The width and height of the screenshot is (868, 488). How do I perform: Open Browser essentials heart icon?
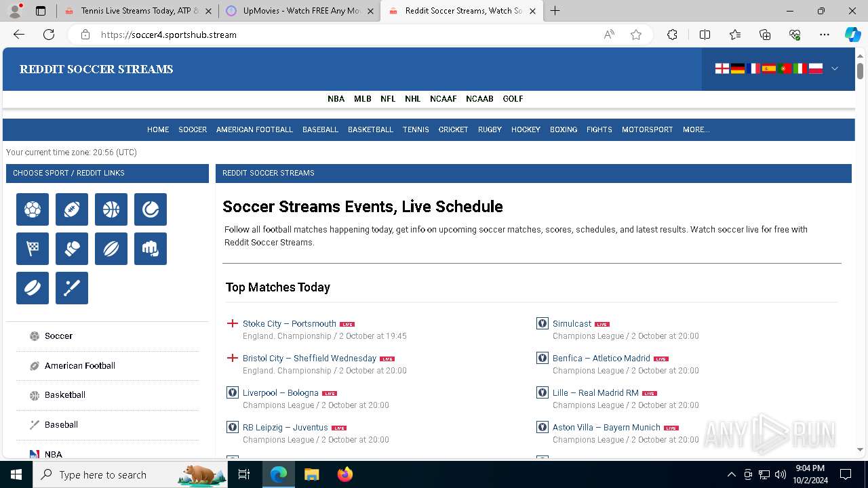click(x=795, y=35)
